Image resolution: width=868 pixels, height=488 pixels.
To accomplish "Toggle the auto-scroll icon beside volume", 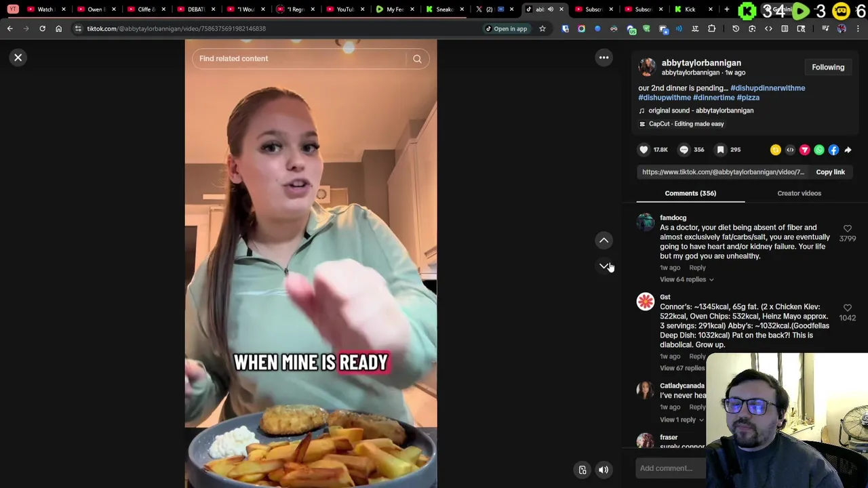I will [583, 470].
